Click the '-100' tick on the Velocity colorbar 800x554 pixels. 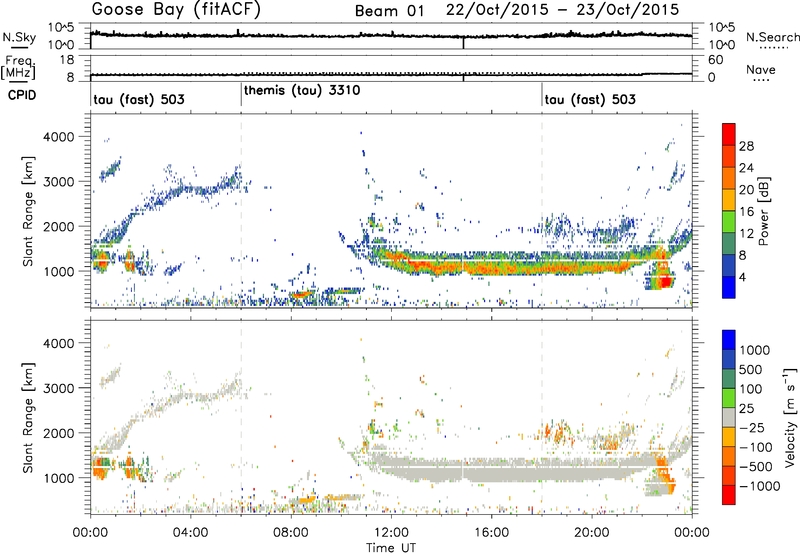pyautogui.click(x=756, y=447)
